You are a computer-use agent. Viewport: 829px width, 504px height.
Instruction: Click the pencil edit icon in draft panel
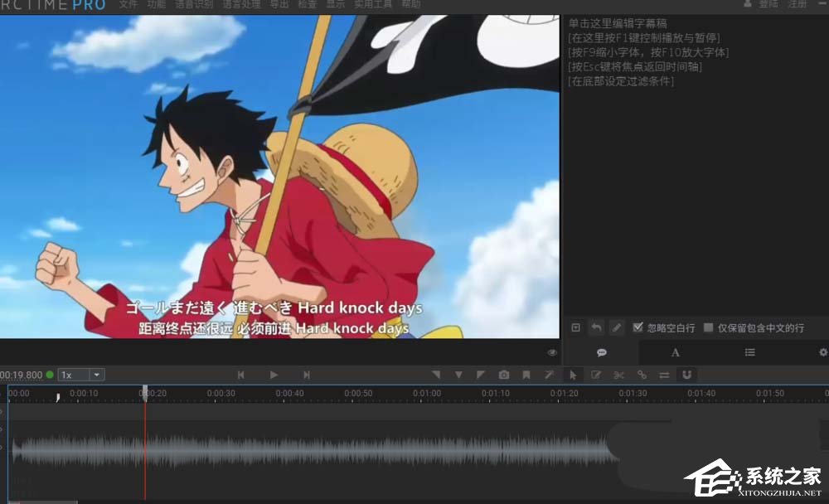pos(617,328)
